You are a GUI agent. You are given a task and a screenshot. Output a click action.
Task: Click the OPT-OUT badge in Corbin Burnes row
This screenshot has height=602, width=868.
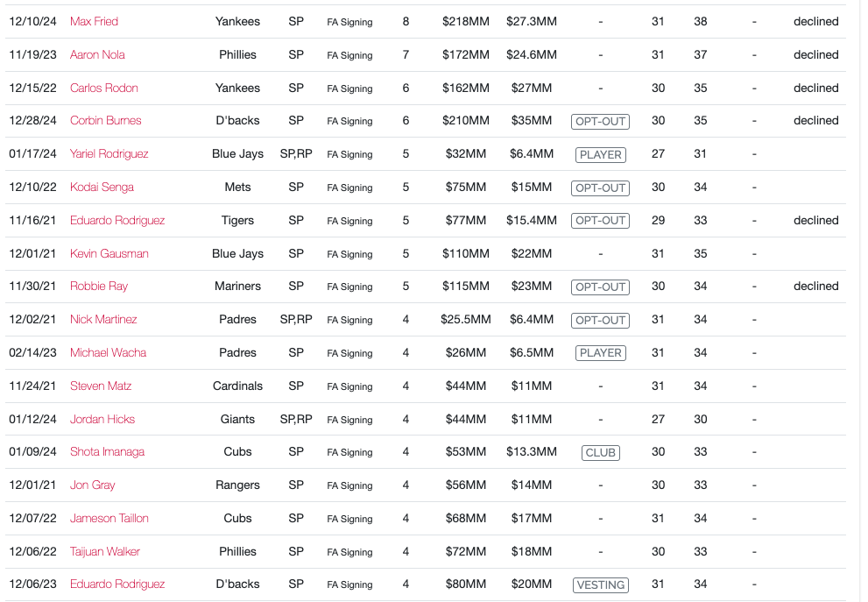coord(600,121)
